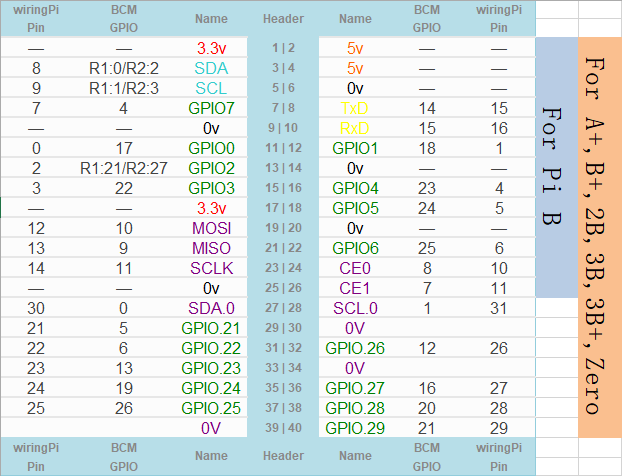Click the bottom Header column heading
This screenshot has height=476, width=622.
pyautogui.click(x=283, y=456)
